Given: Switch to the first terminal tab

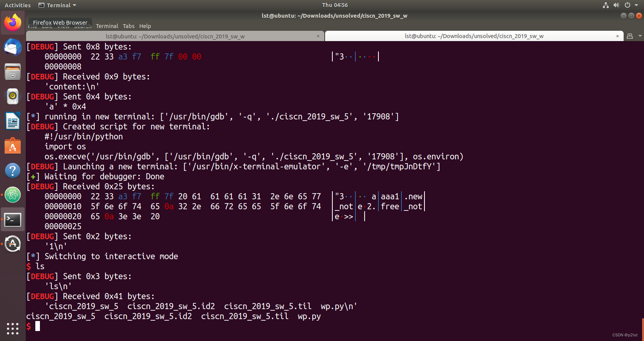Looking at the screenshot, I should [x=175, y=36].
